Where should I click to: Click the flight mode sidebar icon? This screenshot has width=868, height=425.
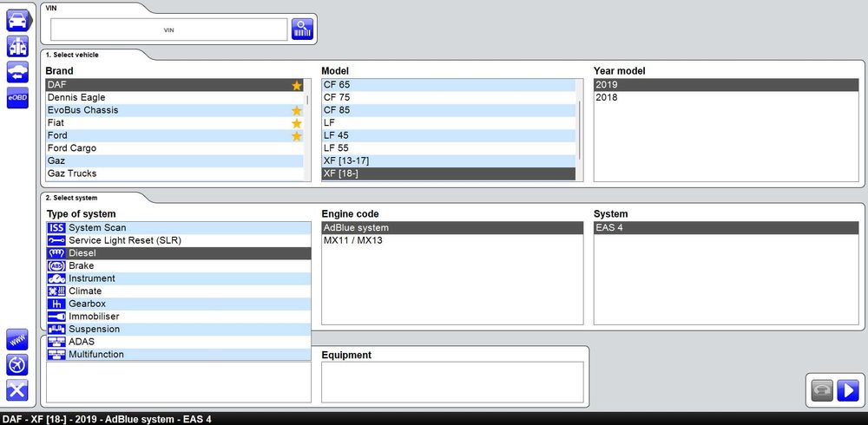(17, 364)
